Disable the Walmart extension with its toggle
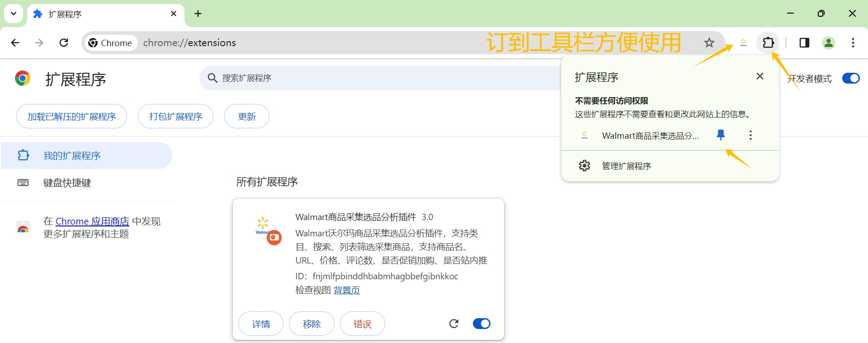 (x=481, y=324)
